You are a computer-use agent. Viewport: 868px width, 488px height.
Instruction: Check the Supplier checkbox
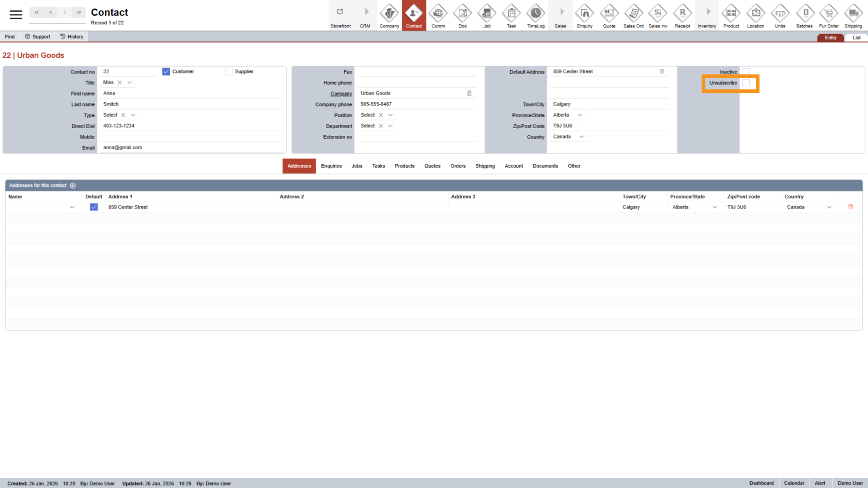[228, 71]
